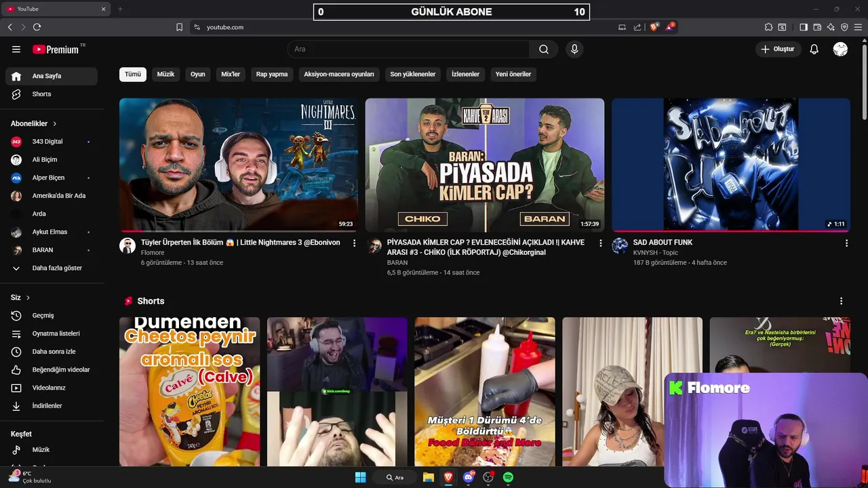Open İndirilenler downloads in sidebar
This screenshot has width=868, height=488.
click(x=52, y=406)
